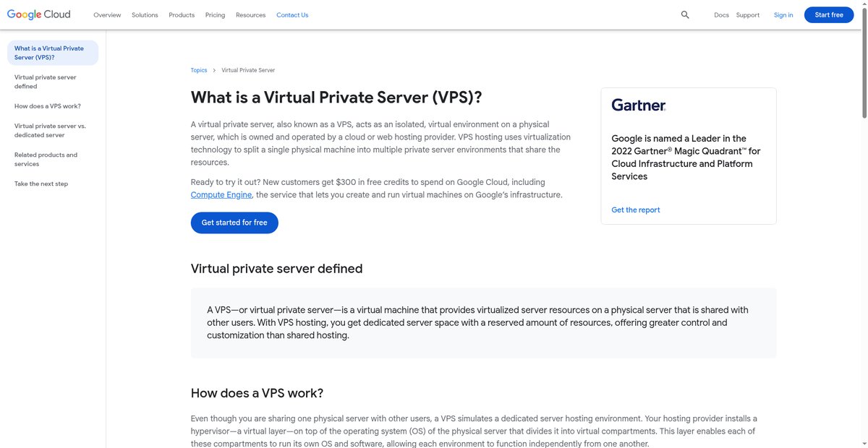
Task: Open the Products menu
Action: click(x=182, y=14)
